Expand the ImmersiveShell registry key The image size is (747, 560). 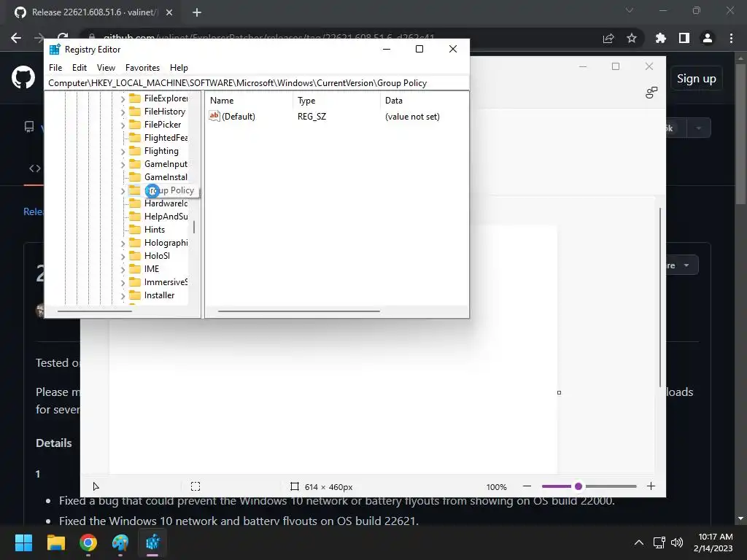(123, 282)
